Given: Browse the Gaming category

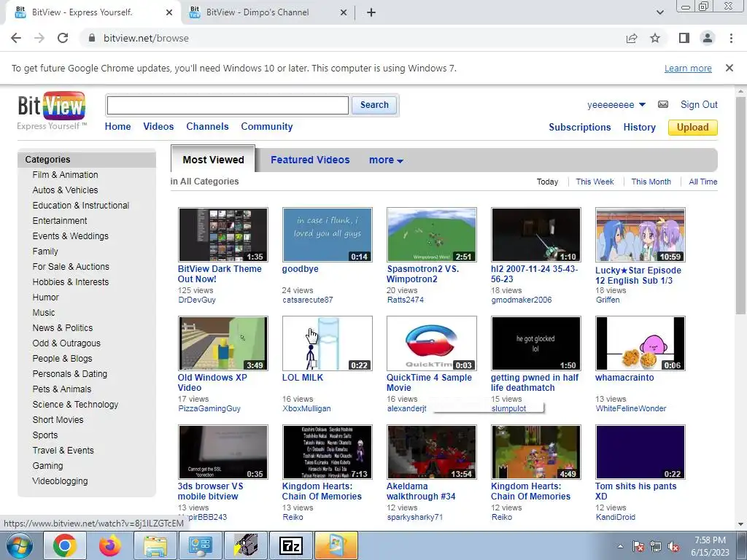Looking at the screenshot, I should coord(47,466).
